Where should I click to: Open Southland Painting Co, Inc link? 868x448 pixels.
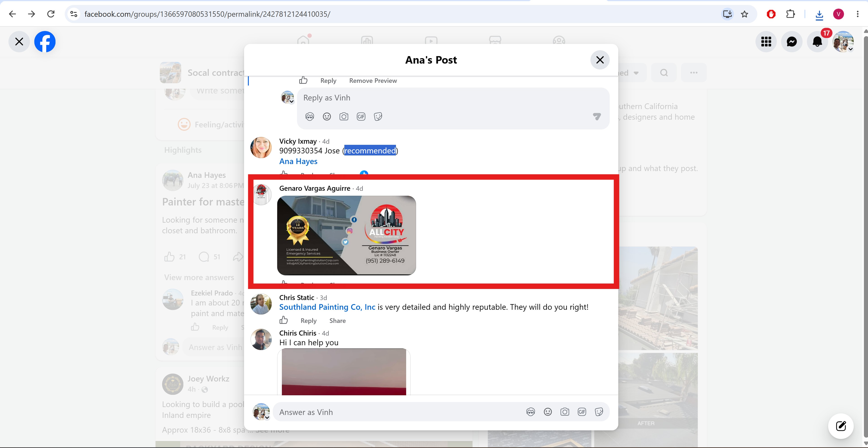click(327, 307)
